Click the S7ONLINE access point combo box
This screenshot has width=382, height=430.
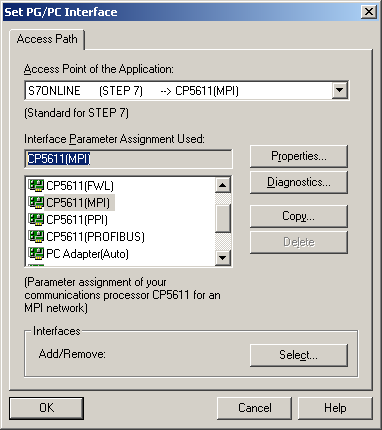(x=187, y=90)
